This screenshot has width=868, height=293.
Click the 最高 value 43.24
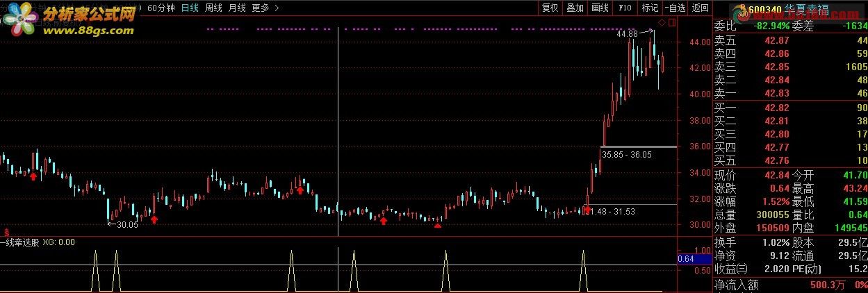[855, 188]
